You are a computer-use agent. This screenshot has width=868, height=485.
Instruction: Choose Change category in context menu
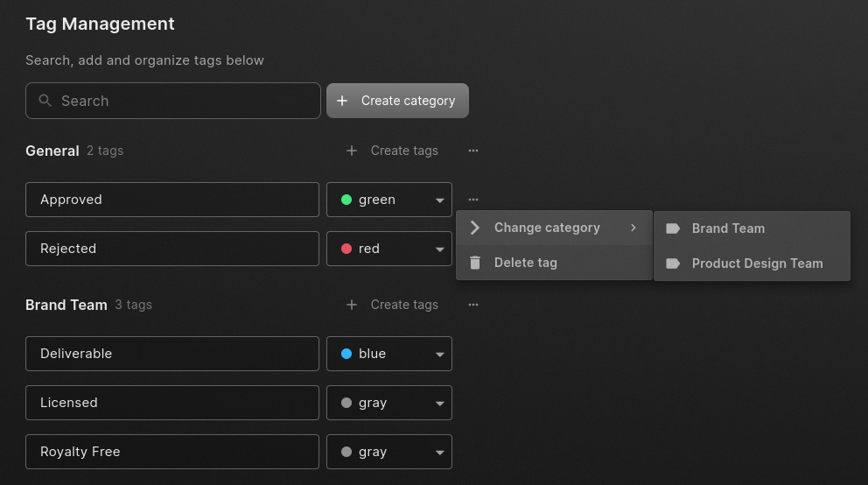(x=554, y=228)
